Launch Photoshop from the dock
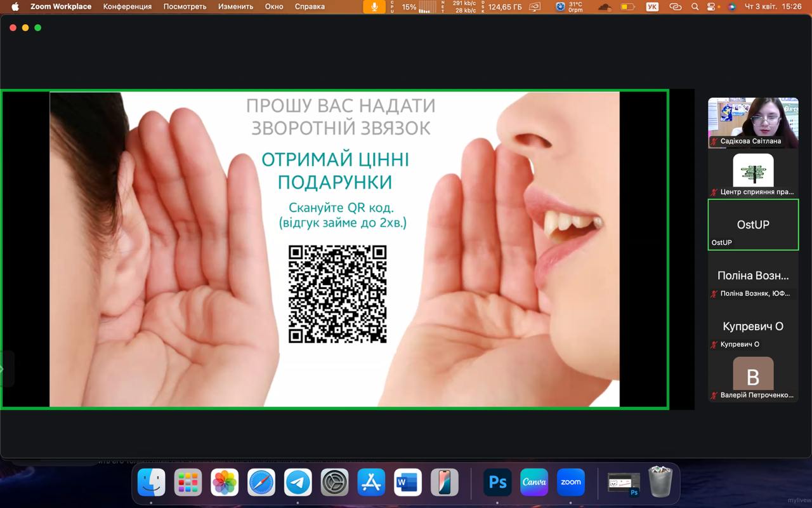Viewport: 812px width, 508px height. pos(497,483)
